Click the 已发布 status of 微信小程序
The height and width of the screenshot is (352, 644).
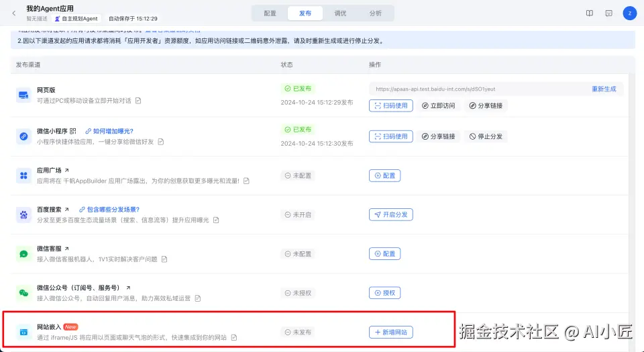point(299,130)
